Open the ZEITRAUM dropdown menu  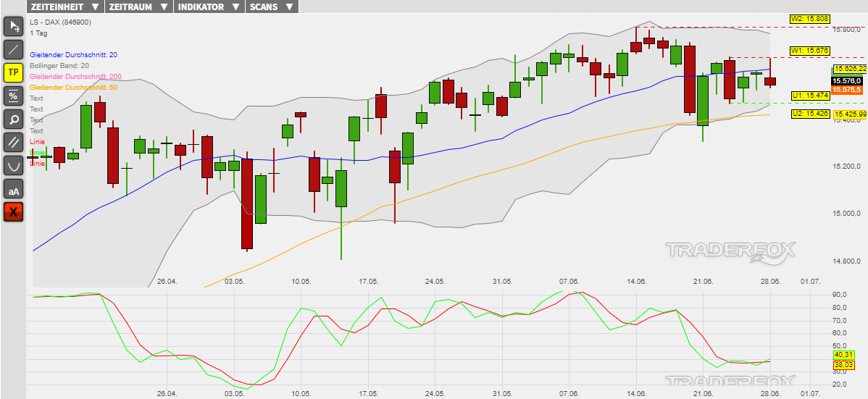pyautogui.click(x=138, y=7)
